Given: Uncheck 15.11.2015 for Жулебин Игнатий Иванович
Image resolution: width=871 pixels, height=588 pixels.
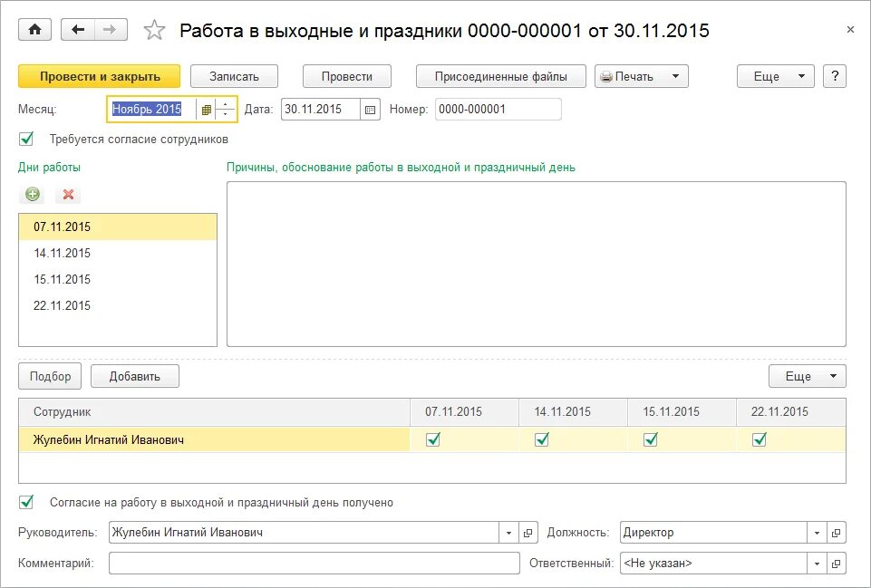Looking at the screenshot, I should click(x=651, y=439).
